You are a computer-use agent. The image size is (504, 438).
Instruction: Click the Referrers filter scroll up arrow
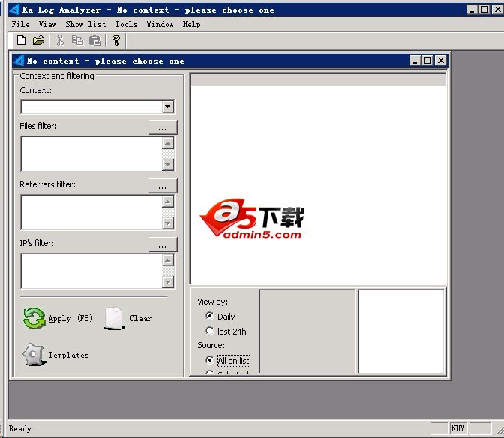(x=168, y=202)
